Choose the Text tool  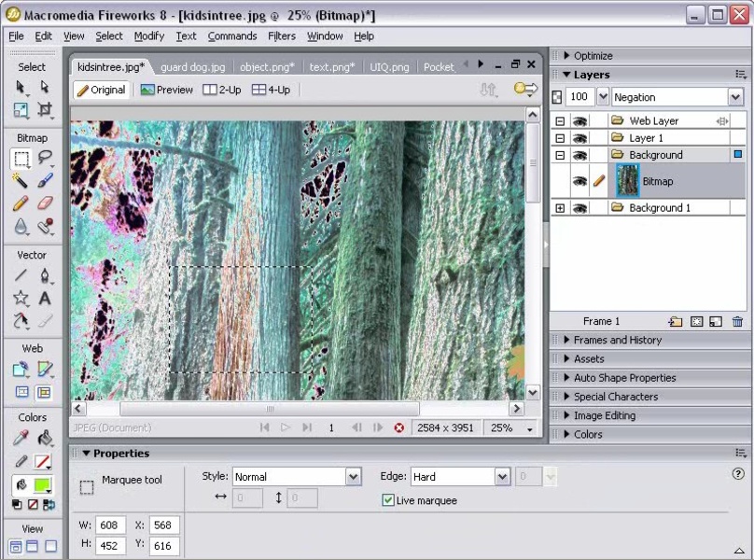coord(44,299)
